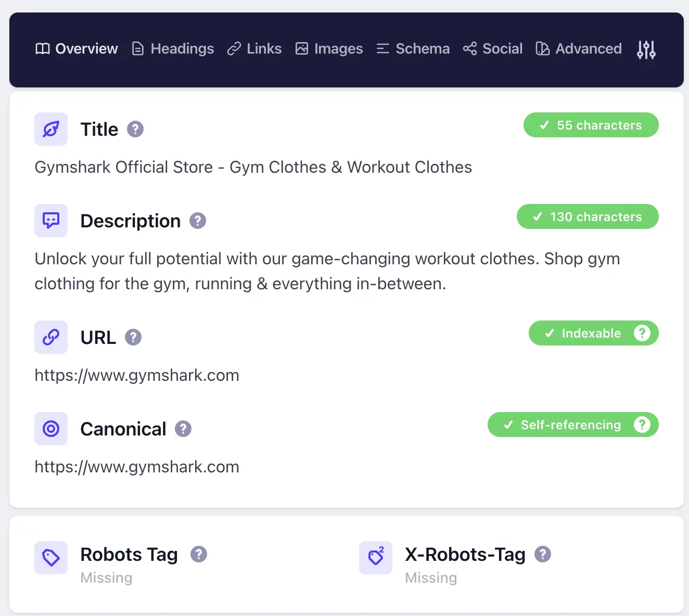This screenshot has height=616, width=689.
Task: Click the Description speech bubble icon
Action: click(x=51, y=221)
